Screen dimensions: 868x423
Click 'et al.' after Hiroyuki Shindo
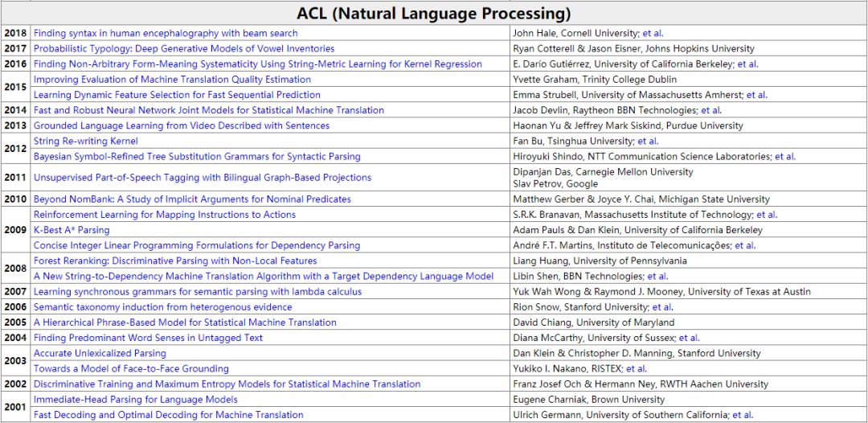click(x=785, y=157)
